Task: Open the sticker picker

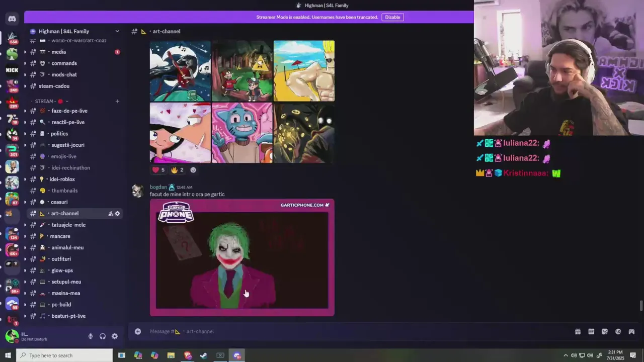Action: pyautogui.click(x=604, y=331)
